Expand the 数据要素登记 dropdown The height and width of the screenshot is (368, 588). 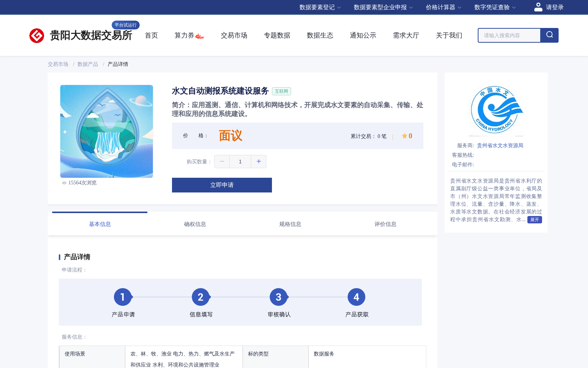(320, 7)
